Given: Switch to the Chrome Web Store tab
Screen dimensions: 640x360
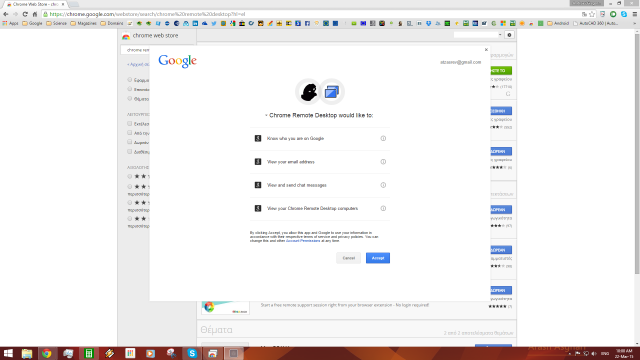Looking at the screenshot, I should tap(35, 4).
